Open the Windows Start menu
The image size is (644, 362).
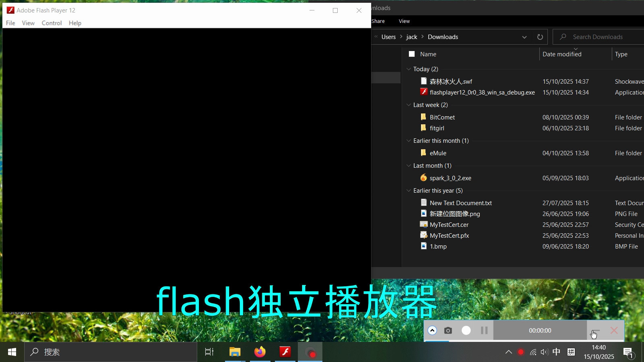coord(12,352)
